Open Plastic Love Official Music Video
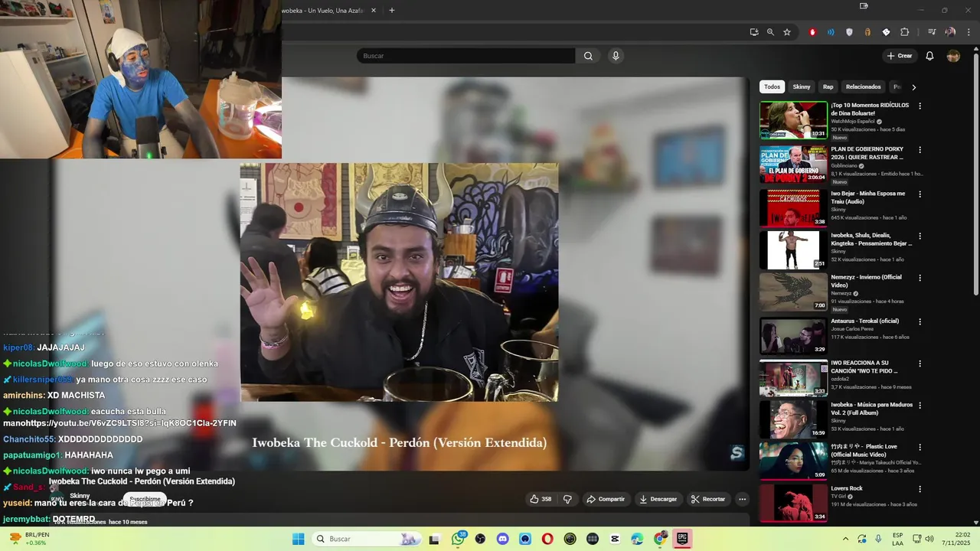Image resolution: width=980 pixels, height=551 pixels. (x=793, y=461)
